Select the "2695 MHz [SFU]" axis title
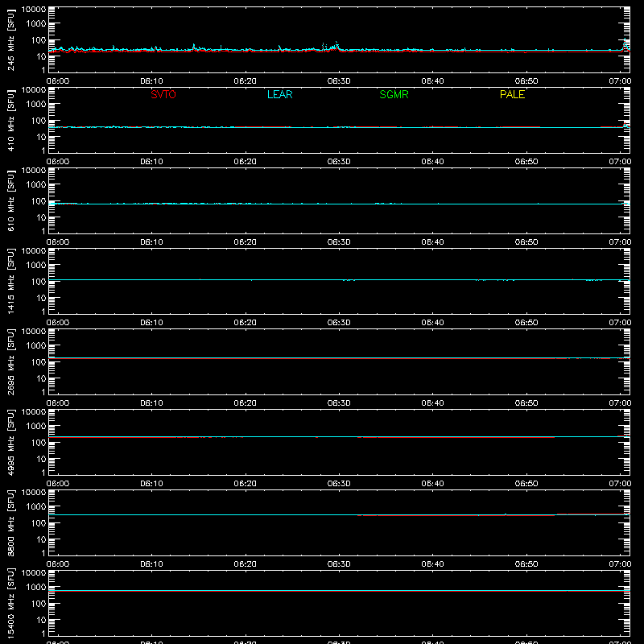644x644 pixels. (10, 361)
